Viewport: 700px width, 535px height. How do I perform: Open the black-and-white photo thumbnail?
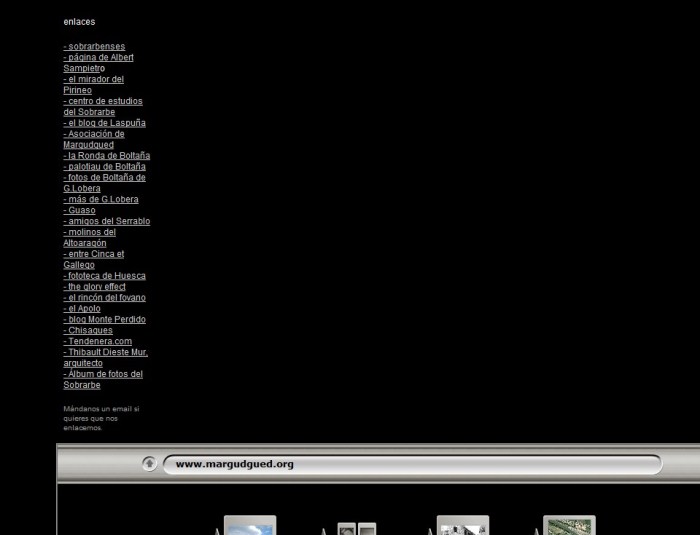tap(463, 526)
